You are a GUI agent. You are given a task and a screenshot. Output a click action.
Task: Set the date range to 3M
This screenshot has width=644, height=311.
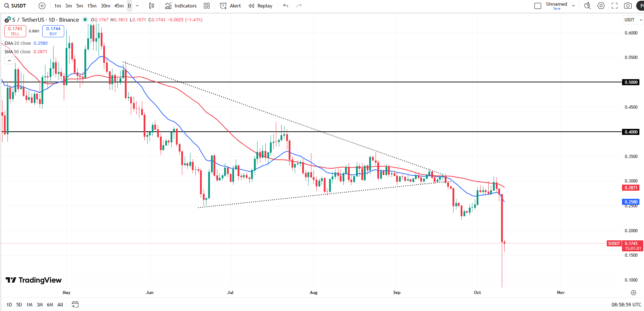click(x=40, y=305)
